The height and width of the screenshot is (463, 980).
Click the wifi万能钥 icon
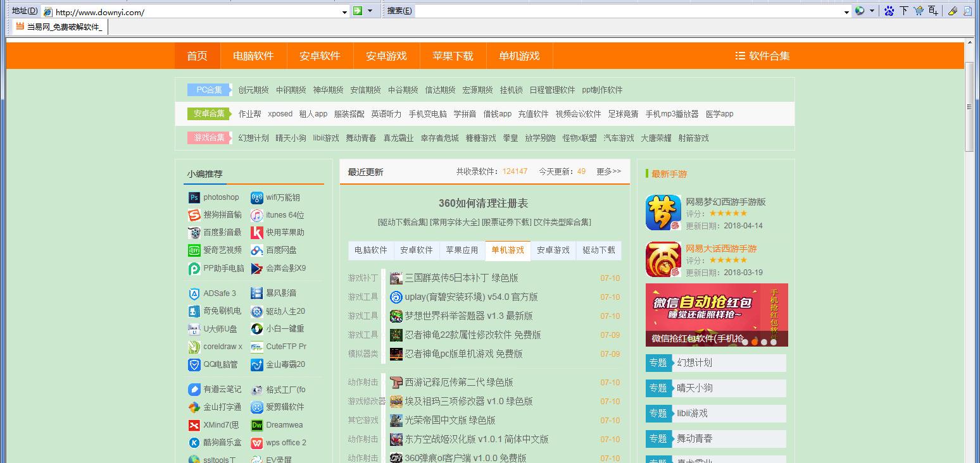256,198
